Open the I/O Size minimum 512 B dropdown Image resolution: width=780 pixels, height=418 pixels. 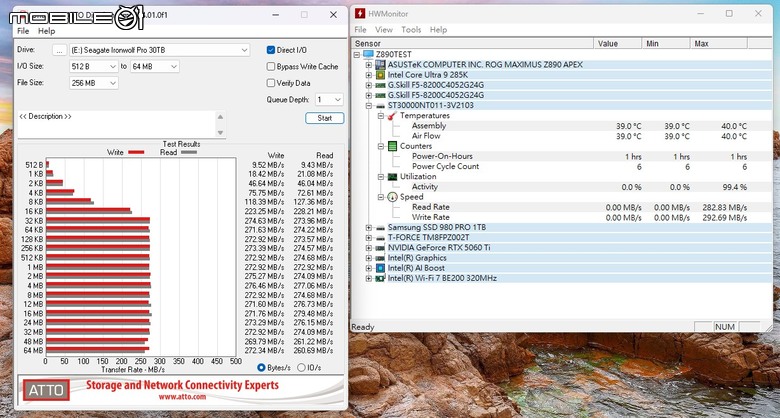coord(94,66)
